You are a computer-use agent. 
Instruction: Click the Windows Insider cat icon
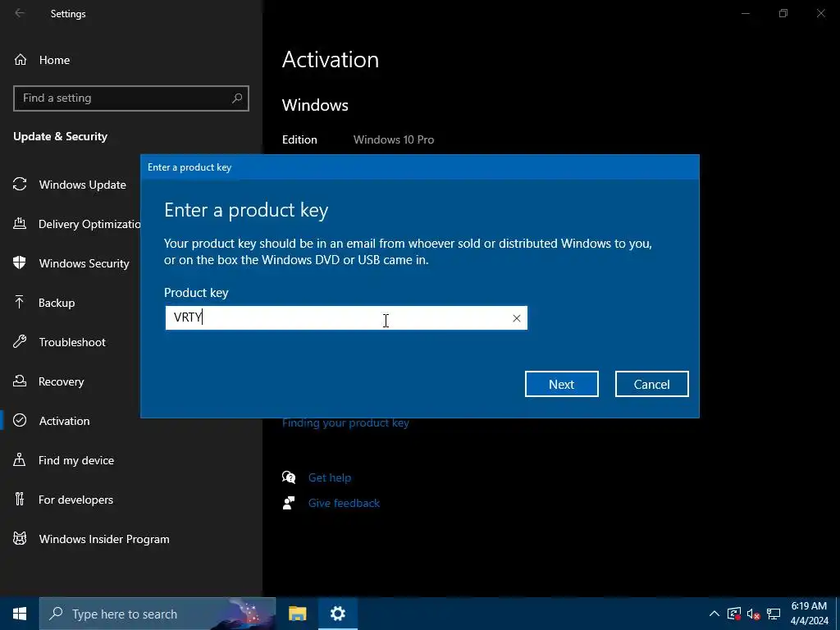[x=20, y=538]
